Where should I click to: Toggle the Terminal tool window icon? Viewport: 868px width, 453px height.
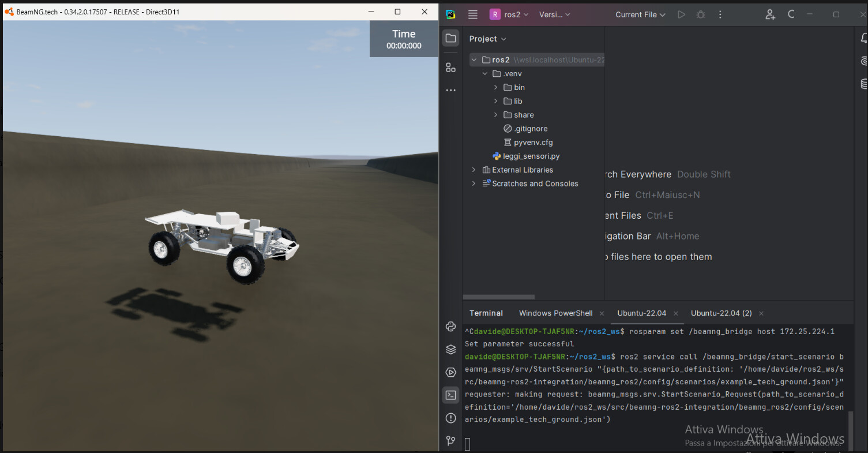(451, 395)
